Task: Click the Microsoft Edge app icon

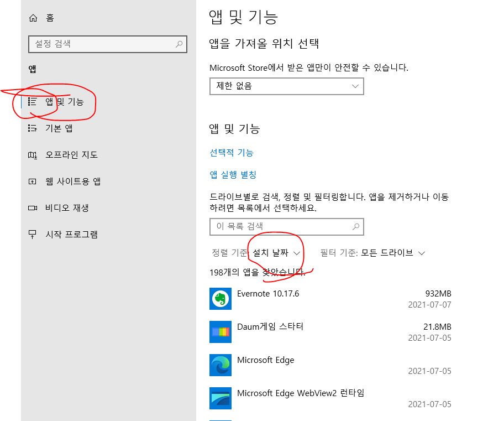Action: click(221, 365)
